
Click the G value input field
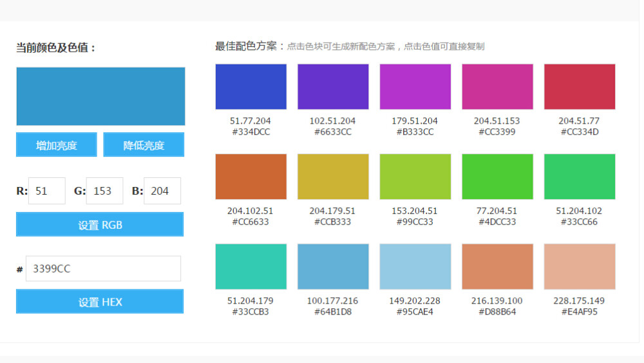point(104,191)
